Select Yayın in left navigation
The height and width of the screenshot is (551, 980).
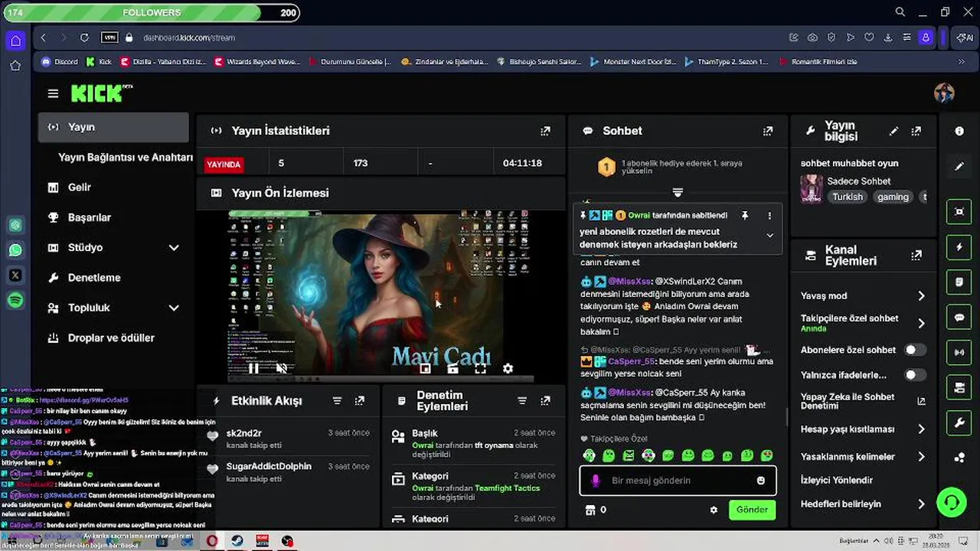[113, 127]
